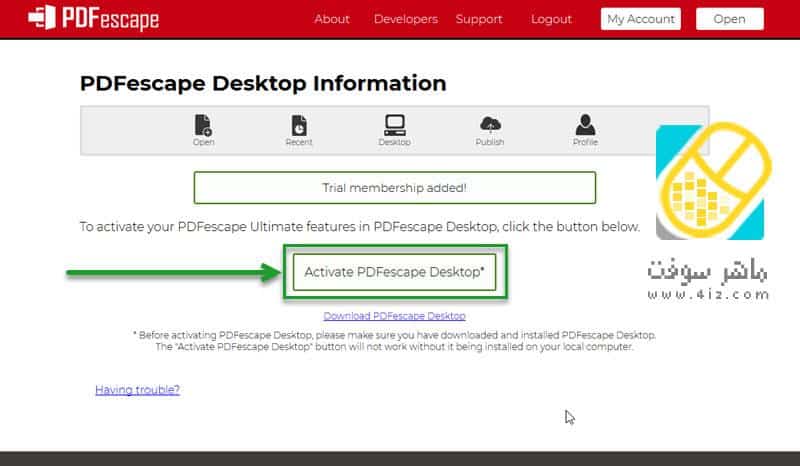The image size is (800, 466).
Task: Click the Arabic watermark text beside the button
Action: coord(708,270)
